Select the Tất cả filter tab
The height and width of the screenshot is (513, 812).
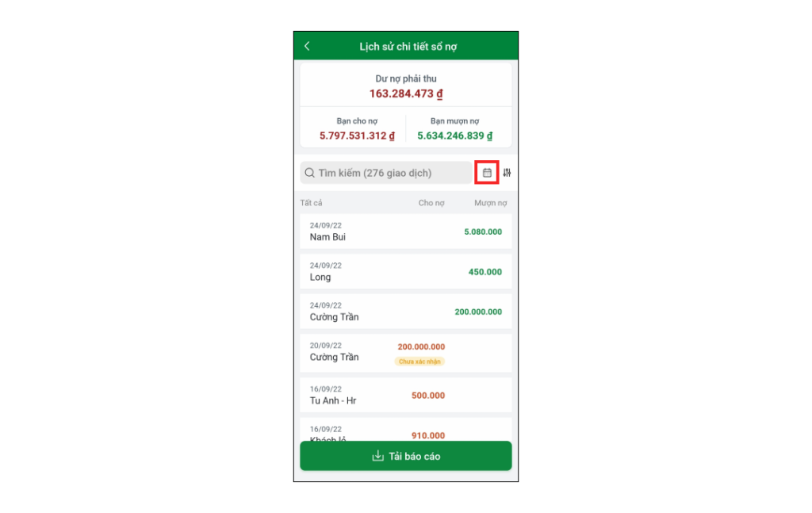(x=311, y=203)
